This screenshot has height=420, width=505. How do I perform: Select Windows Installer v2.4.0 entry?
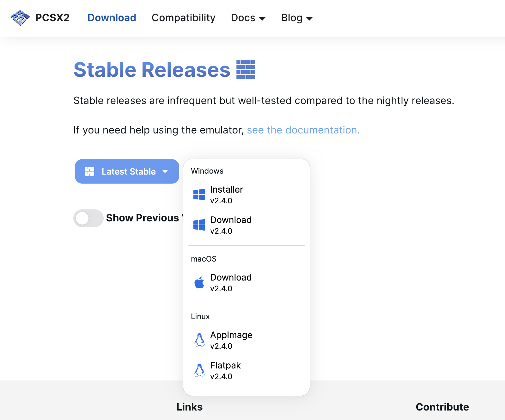pyautogui.click(x=227, y=195)
